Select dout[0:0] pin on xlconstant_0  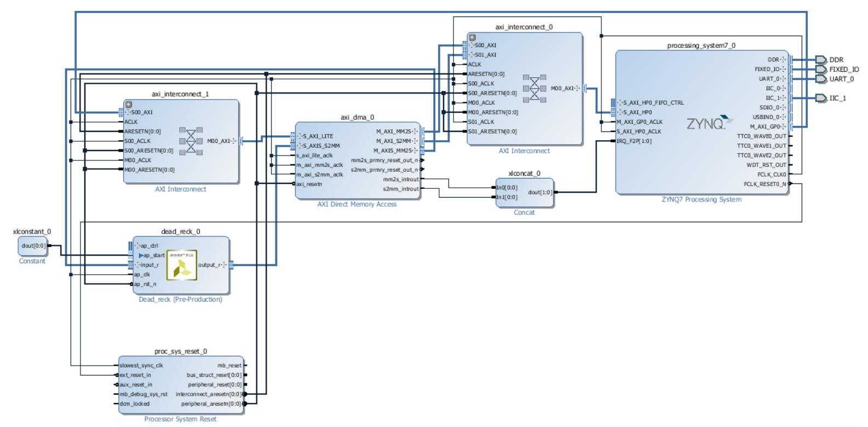34,246
